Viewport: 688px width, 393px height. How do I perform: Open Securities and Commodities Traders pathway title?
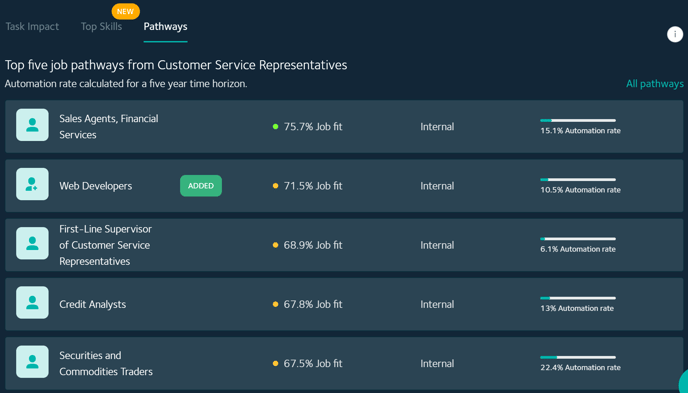click(106, 364)
